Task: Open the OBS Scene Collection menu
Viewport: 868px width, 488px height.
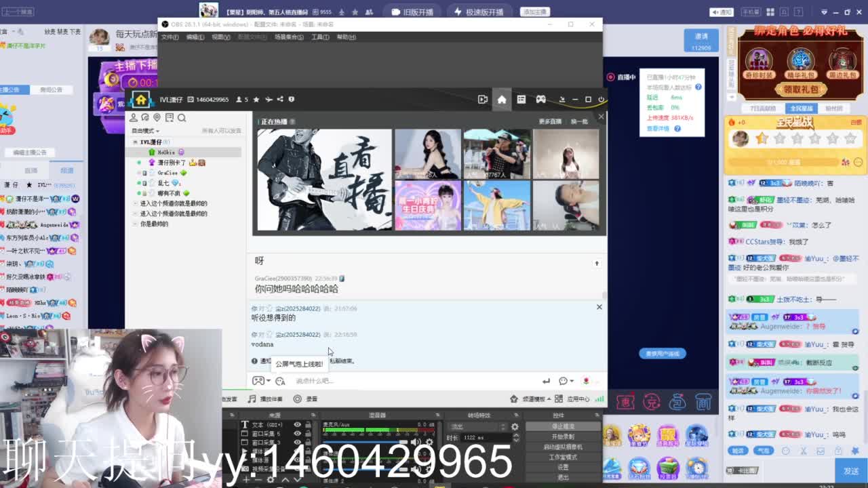Action: tap(289, 37)
